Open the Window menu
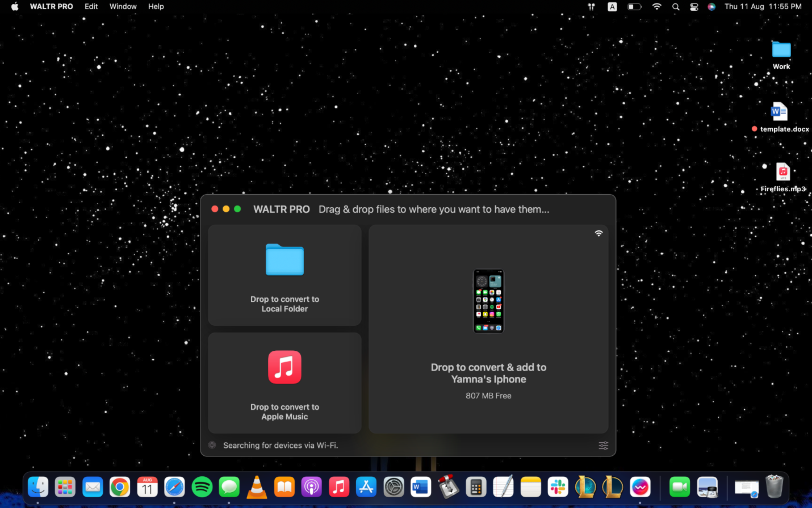The height and width of the screenshot is (508, 812). coord(123,6)
